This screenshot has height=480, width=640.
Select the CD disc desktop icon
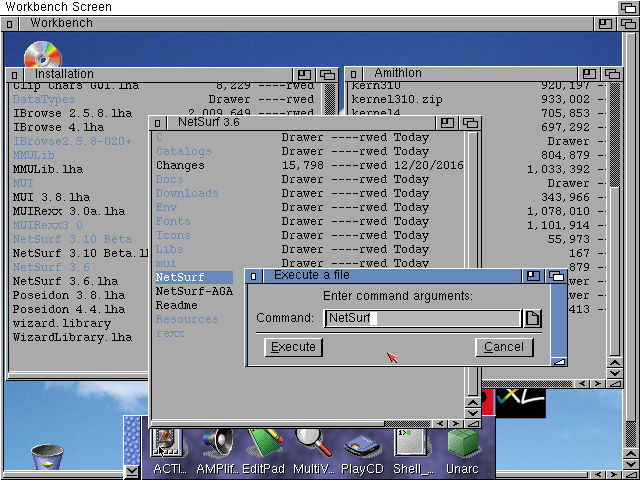point(42,54)
